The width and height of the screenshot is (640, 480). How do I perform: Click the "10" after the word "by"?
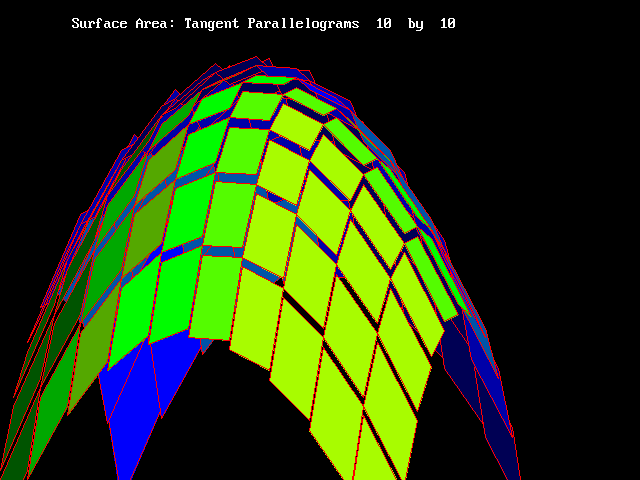click(x=448, y=23)
